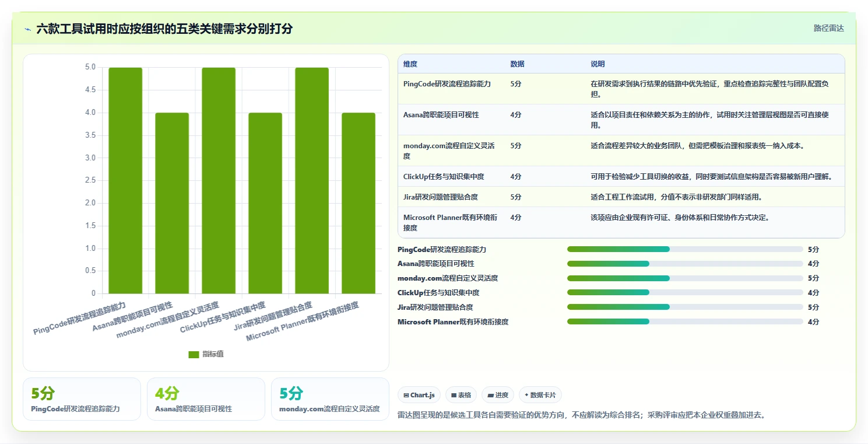Click the Jira row description about 工程工作流

(677, 197)
